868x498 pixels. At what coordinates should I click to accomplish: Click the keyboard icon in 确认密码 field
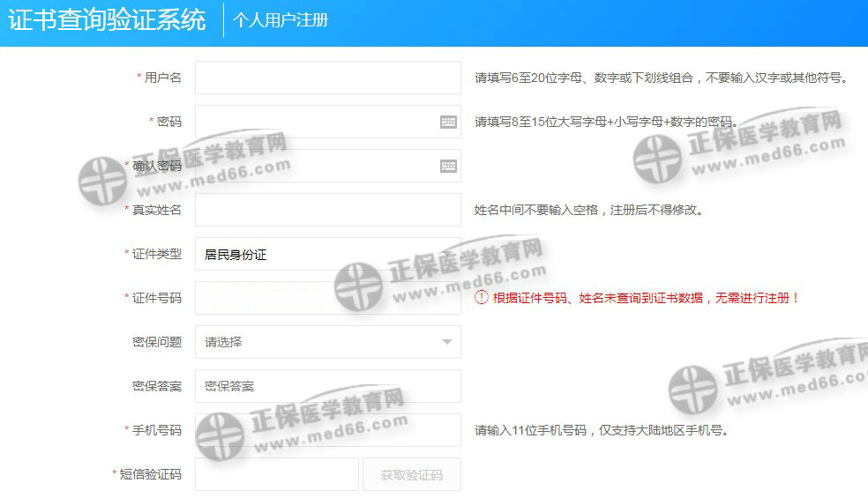pyautogui.click(x=448, y=166)
